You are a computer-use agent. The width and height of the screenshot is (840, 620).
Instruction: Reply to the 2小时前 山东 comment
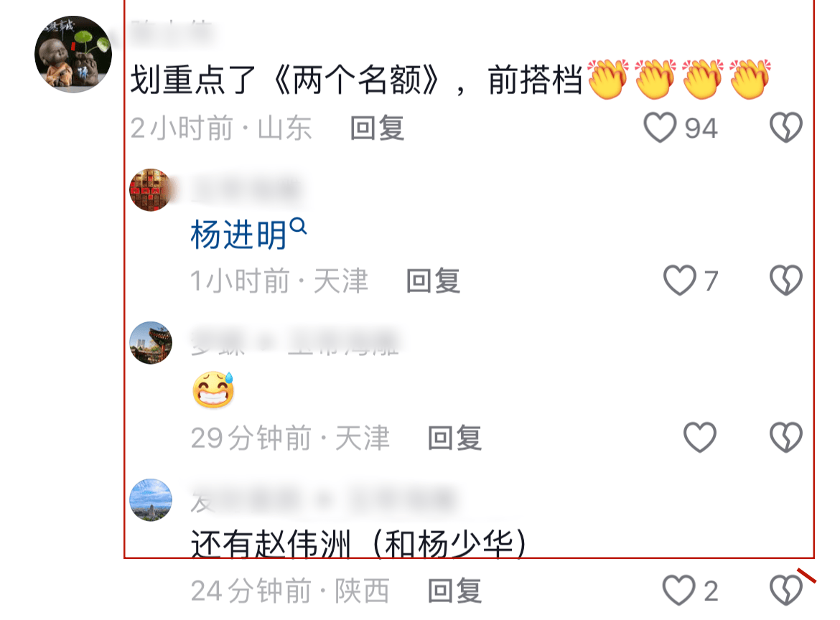pos(377,128)
